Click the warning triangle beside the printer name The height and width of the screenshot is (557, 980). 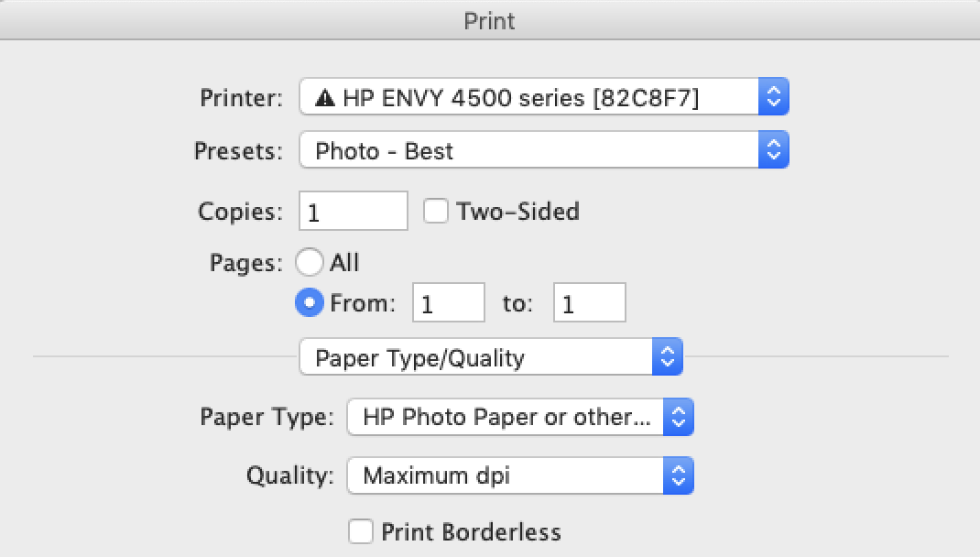(325, 99)
